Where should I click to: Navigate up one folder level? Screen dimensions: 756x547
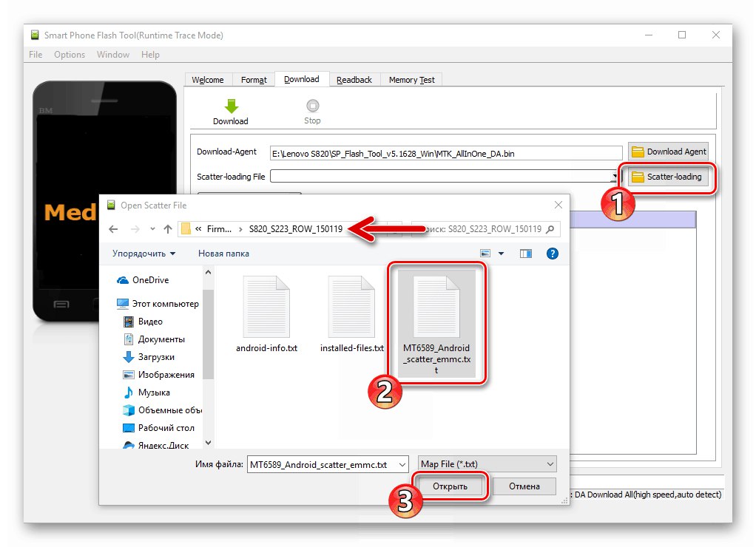[167, 229]
